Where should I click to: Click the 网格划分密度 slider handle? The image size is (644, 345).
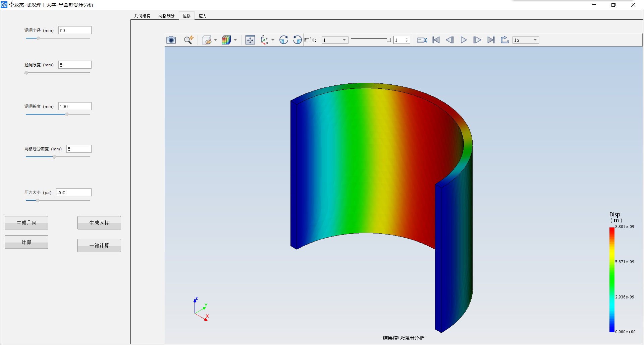(x=54, y=157)
